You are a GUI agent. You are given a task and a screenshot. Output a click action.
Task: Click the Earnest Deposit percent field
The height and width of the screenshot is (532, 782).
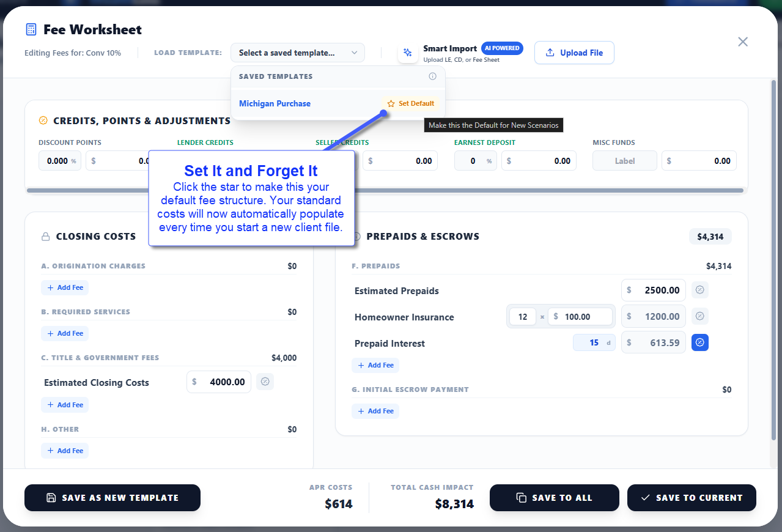tap(475, 161)
